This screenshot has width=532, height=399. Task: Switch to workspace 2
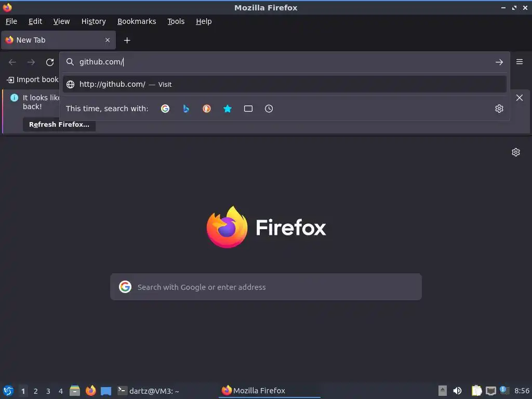(36, 391)
